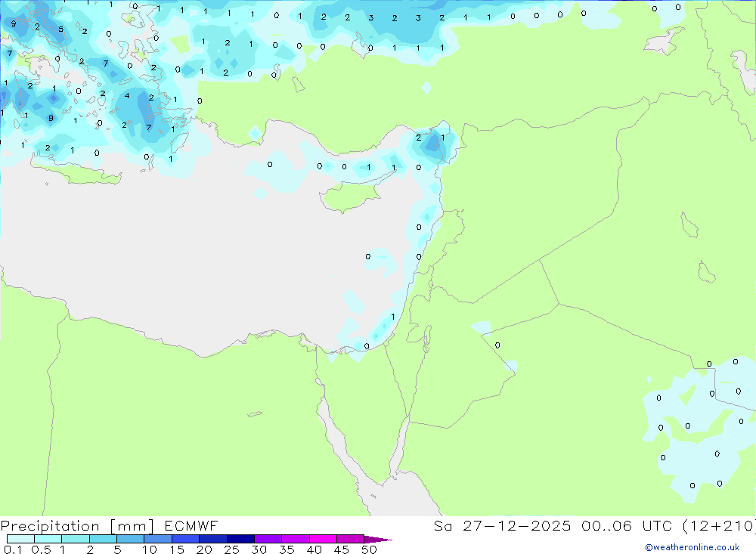
Task: Click the 2–5 mm legend color swatch
Action: (x=103, y=539)
